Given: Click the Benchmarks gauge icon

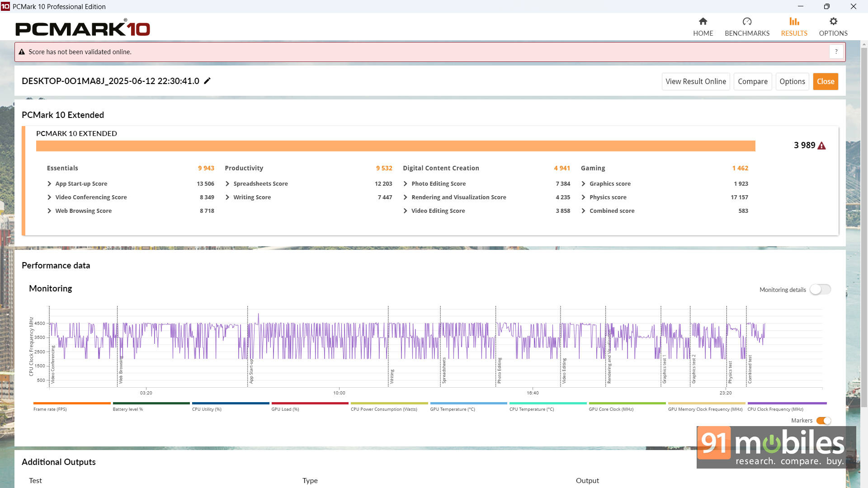Looking at the screenshot, I should 747,21.
